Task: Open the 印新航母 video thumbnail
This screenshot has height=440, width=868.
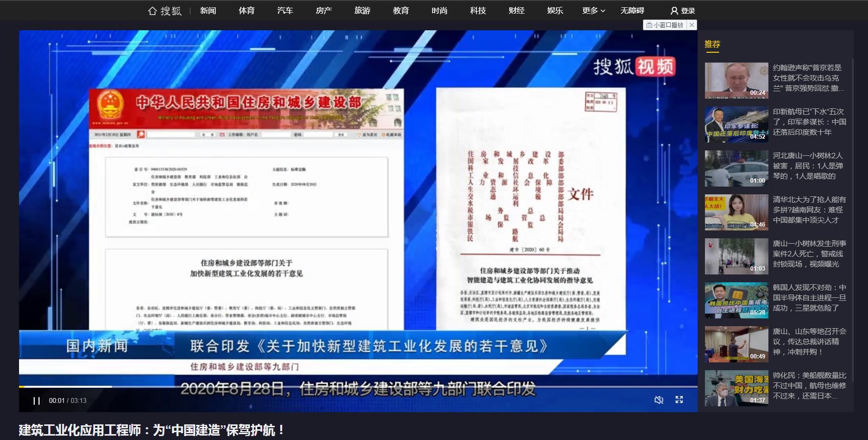Action: coord(736,125)
